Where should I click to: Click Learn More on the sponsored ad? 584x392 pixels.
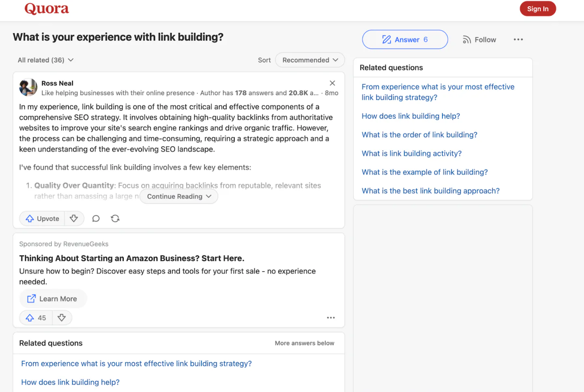[x=53, y=299]
